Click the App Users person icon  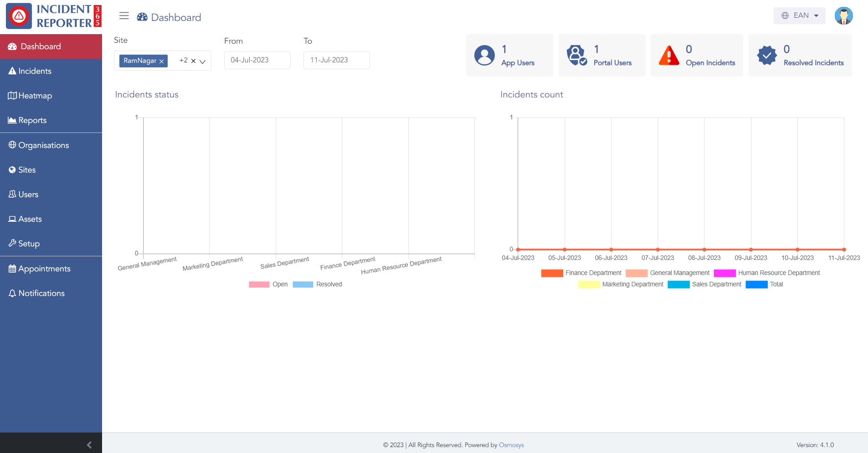[x=484, y=56]
